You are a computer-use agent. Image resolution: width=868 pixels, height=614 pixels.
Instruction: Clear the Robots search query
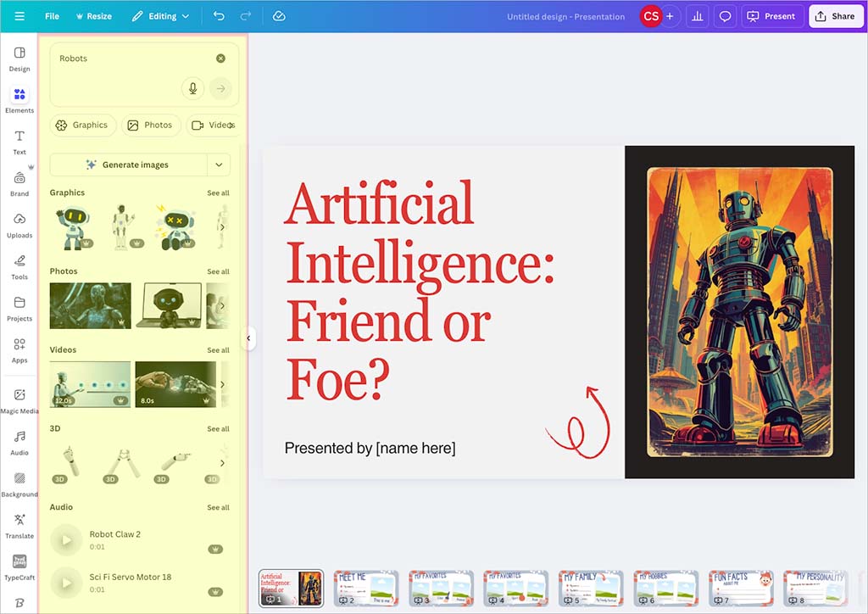(x=220, y=58)
